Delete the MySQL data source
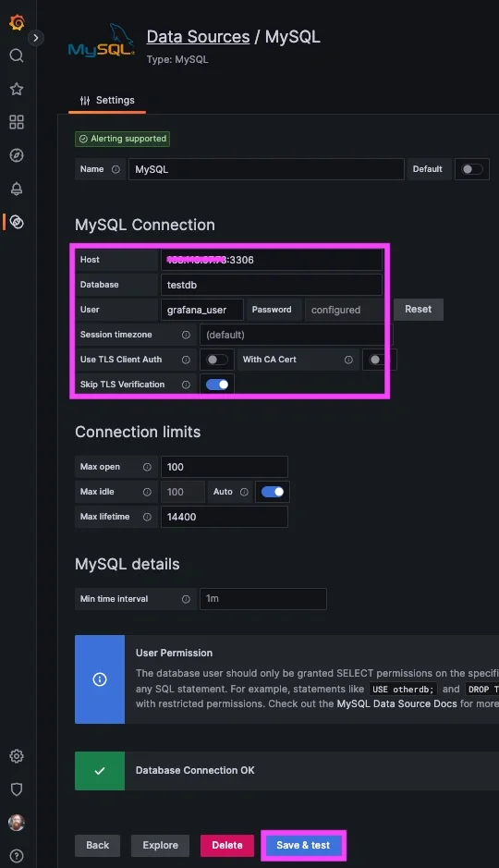Viewport: 499px width, 868px height. pyautogui.click(x=226, y=845)
